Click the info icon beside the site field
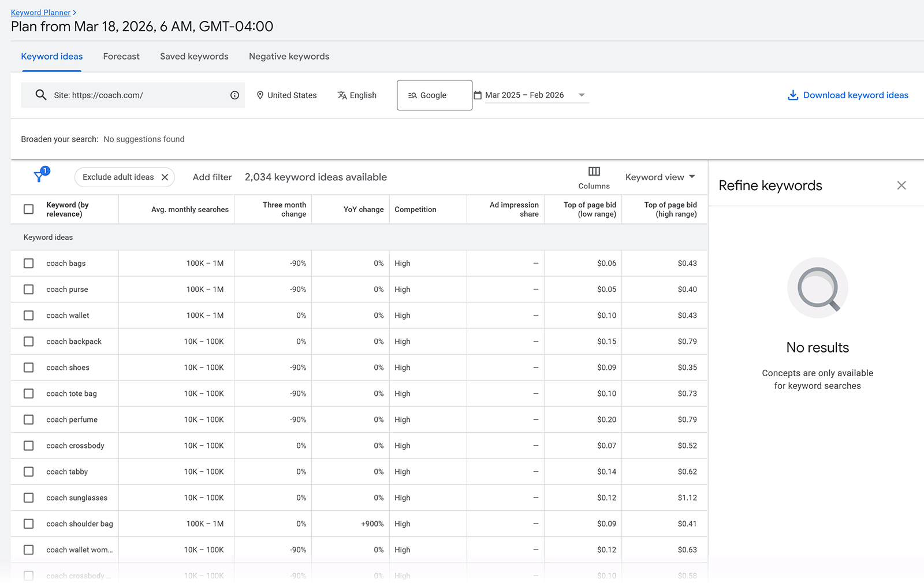The width and height of the screenshot is (924, 586). (234, 95)
